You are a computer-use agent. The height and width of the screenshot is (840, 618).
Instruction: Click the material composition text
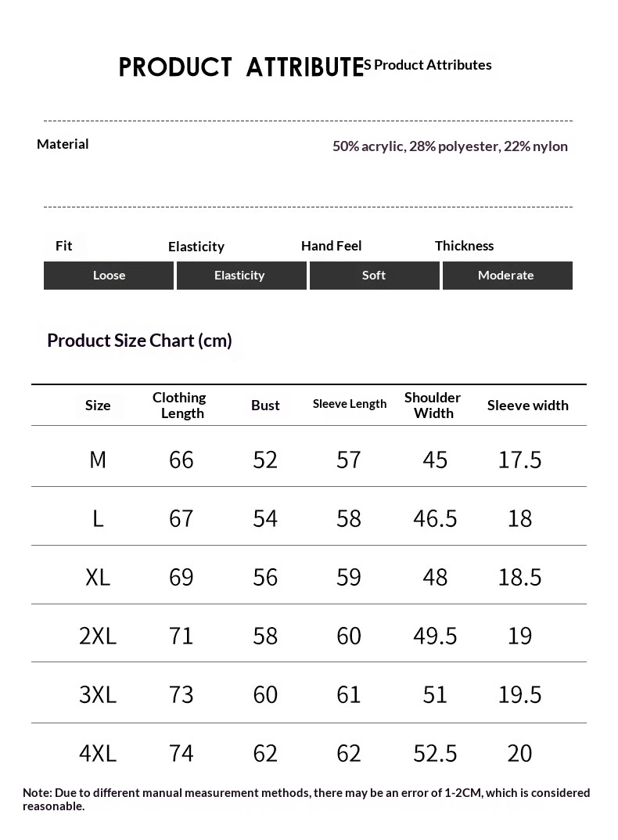pyautogui.click(x=450, y=146)
